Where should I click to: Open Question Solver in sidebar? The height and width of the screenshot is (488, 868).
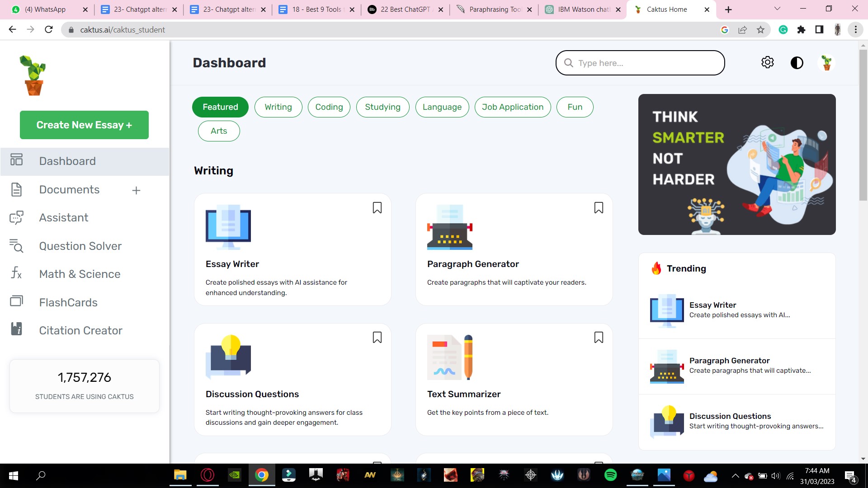[x=80, y=246]
